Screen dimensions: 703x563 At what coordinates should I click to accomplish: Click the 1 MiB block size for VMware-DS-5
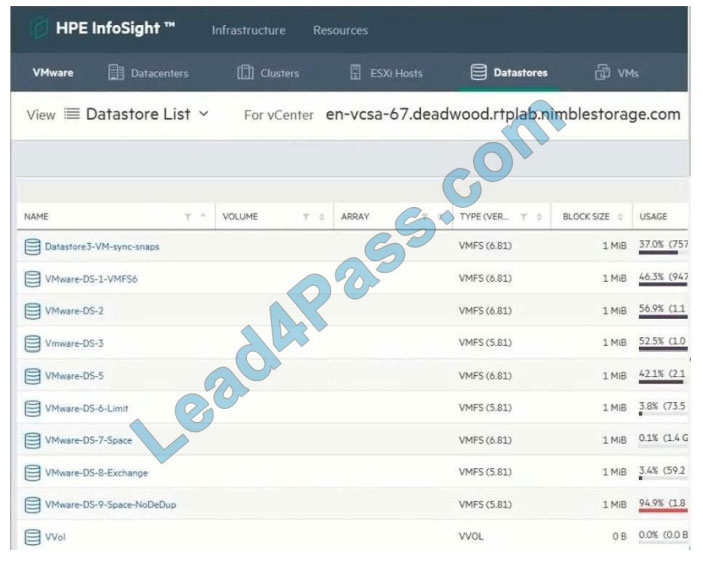614,376
